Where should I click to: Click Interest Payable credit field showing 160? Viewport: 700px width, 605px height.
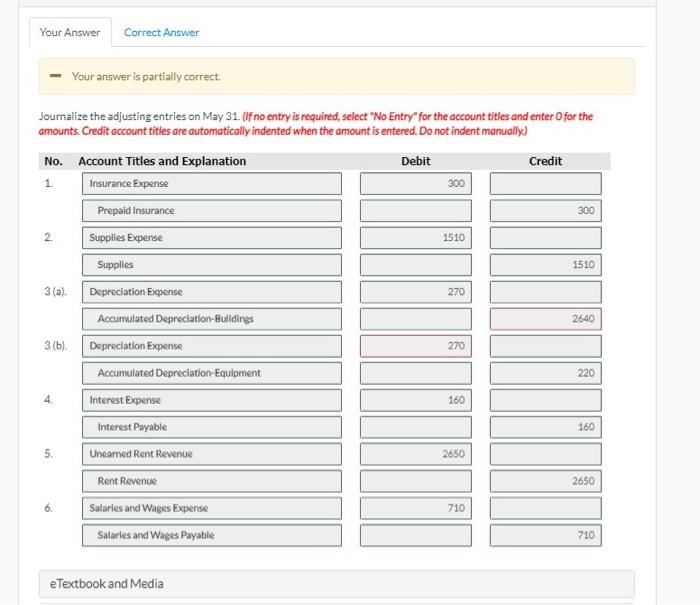[546, 427]
